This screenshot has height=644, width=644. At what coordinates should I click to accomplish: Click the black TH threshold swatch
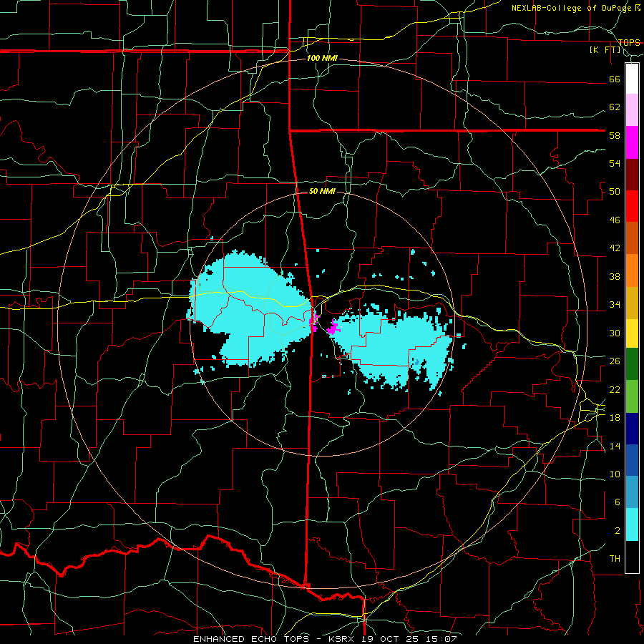click(x=632, y=557)
